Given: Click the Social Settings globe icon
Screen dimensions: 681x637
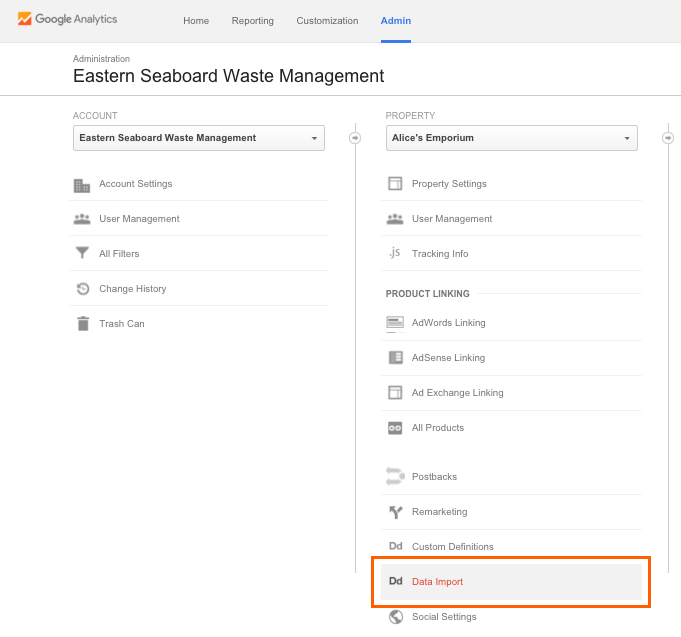Looking at the screenshot, I should click(x=396, y=617).
